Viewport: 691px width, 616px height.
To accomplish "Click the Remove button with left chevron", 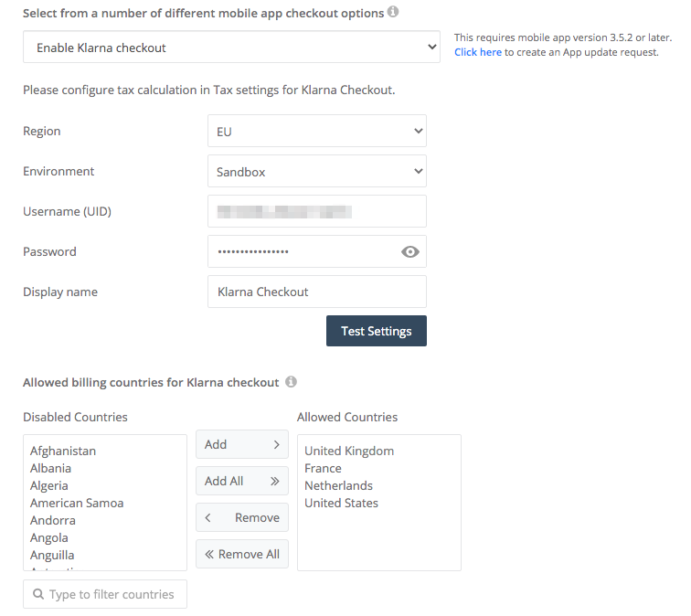I will click(x=241, y=517).
